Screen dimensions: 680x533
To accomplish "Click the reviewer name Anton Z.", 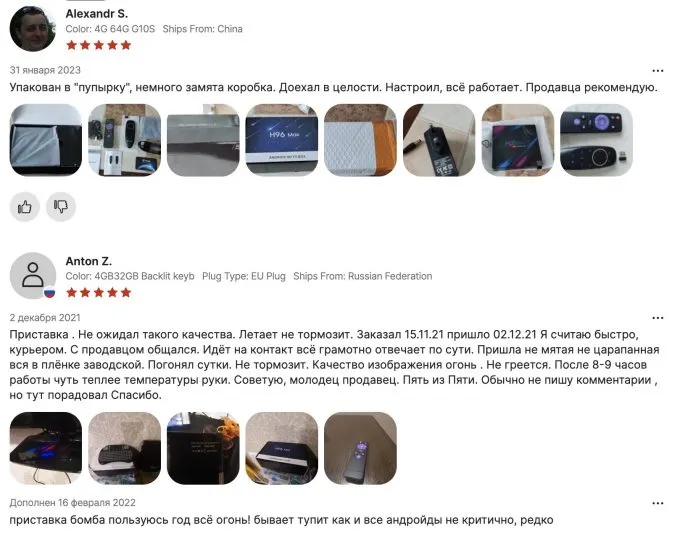I will coord(88,261).
